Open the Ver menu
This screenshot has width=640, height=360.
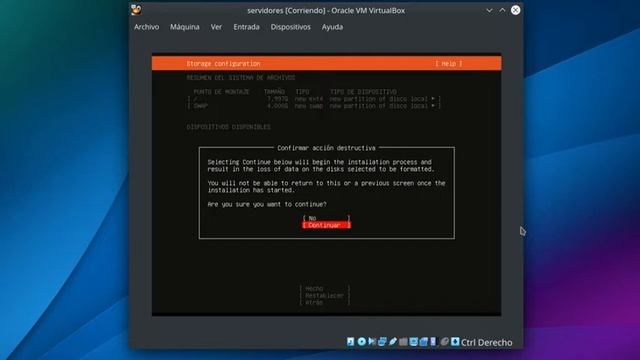[216, 27]
